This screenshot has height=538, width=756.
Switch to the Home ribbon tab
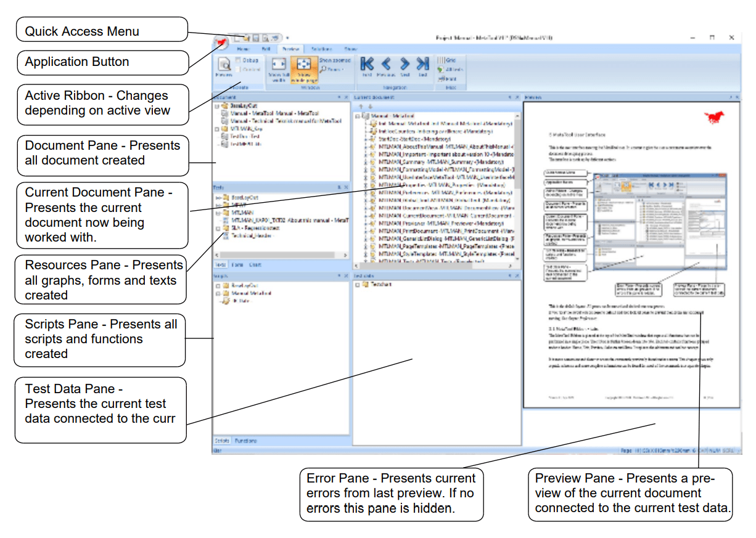[x=243, y=49]
